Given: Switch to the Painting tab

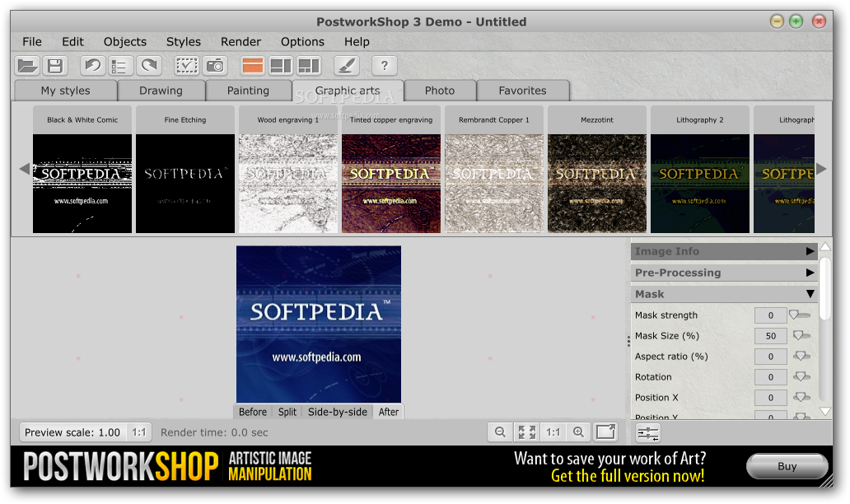Looking at the screenshot, I should (x=248, y=91).
